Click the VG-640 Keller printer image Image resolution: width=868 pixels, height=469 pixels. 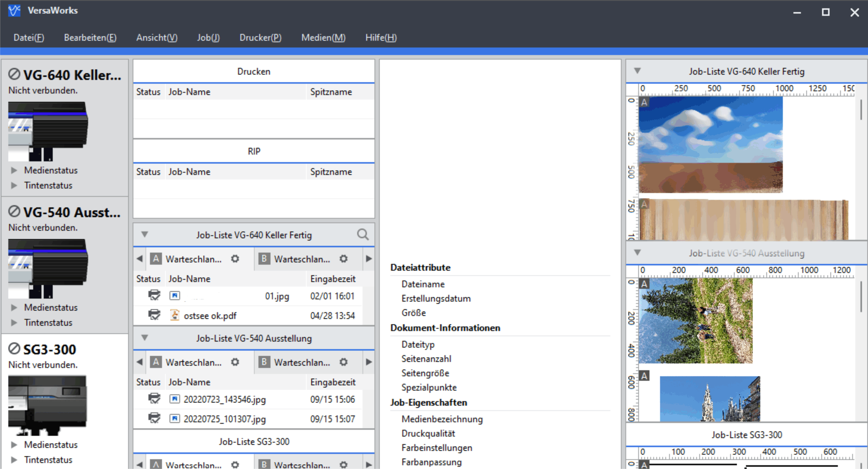pyautogui.click(x=48, y=131)
